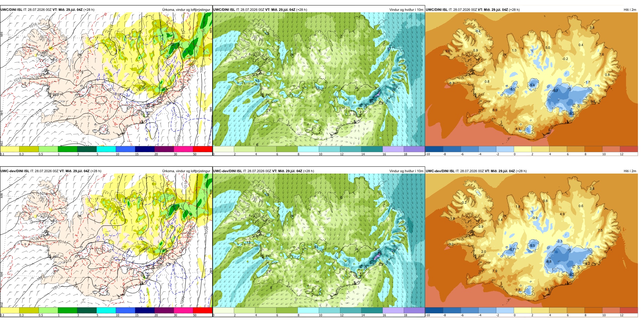Click the 9.6 temperature label on UWC map

click(x=447, y=51)
